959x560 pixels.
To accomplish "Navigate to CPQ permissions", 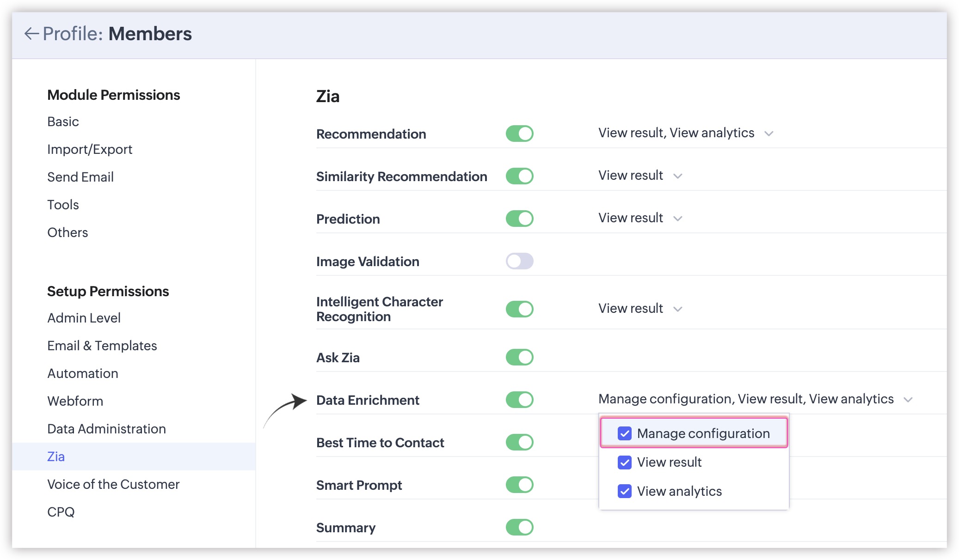I will coord(61,512).
